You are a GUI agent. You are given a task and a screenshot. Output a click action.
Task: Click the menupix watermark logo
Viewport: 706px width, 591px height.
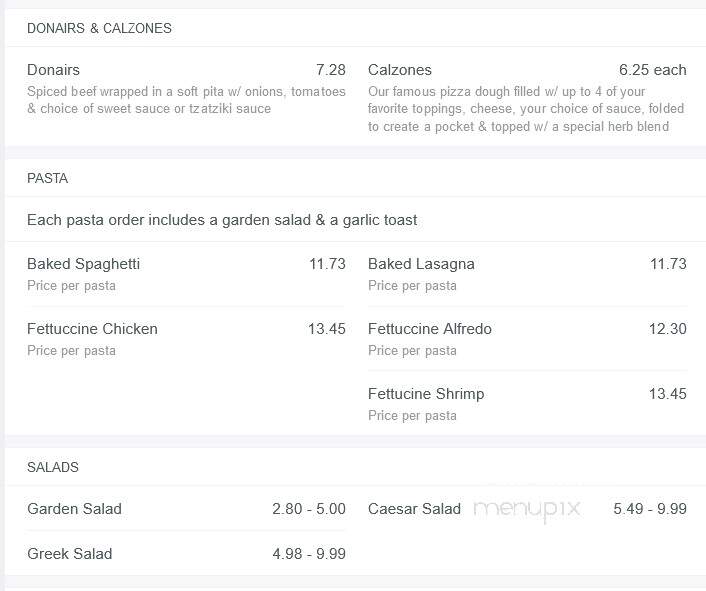coord(526,510)
